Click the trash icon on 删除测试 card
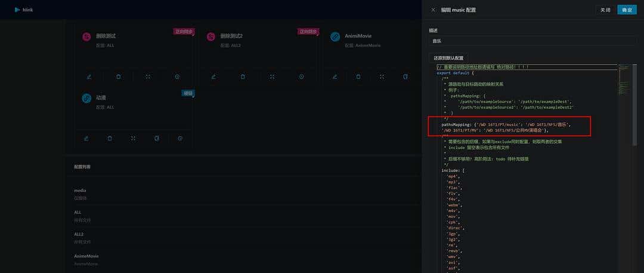This screenshot has height=273, width=644. [118, 76]
